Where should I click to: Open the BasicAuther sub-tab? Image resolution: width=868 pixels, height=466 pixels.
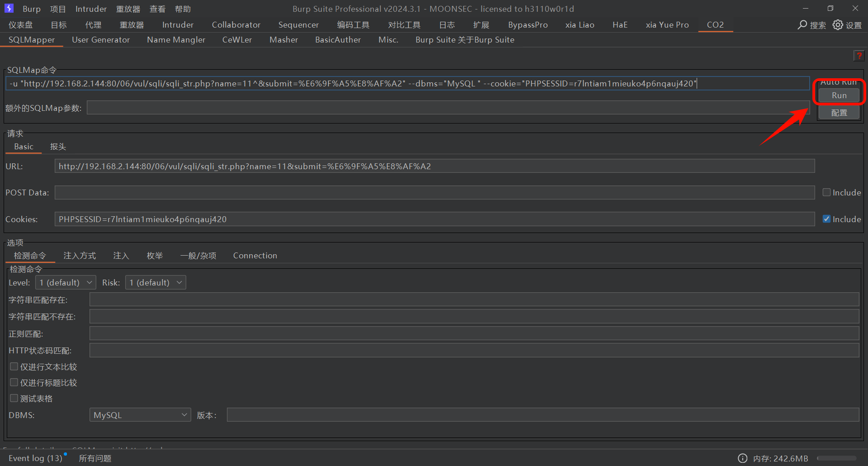338,40
